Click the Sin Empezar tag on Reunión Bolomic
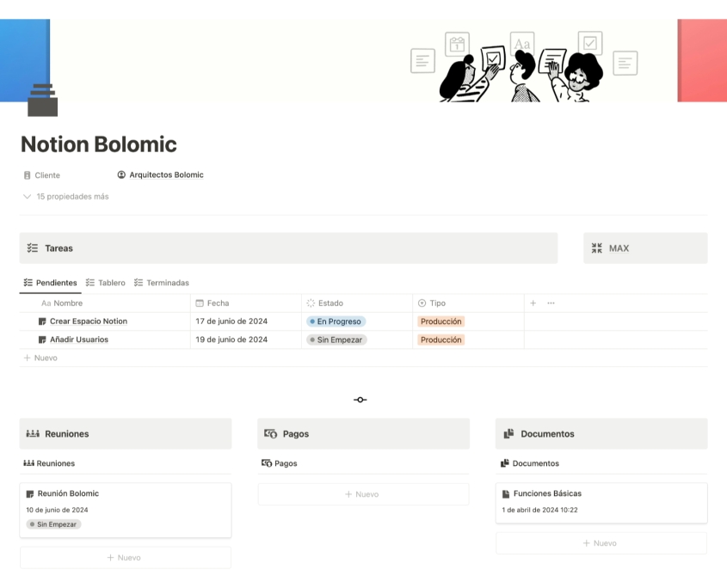 coord(52,524)
